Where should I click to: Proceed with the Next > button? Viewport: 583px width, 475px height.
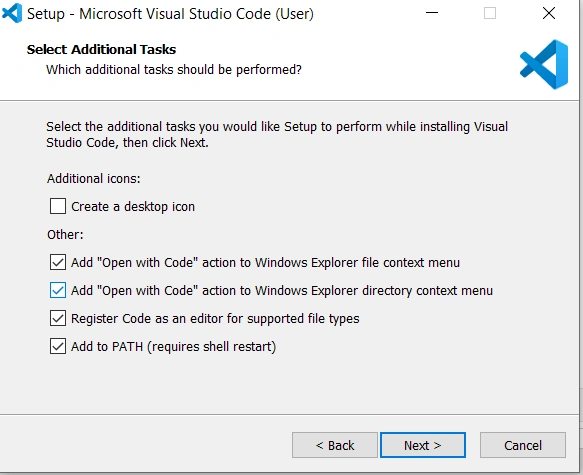click(x=423, y=445)
